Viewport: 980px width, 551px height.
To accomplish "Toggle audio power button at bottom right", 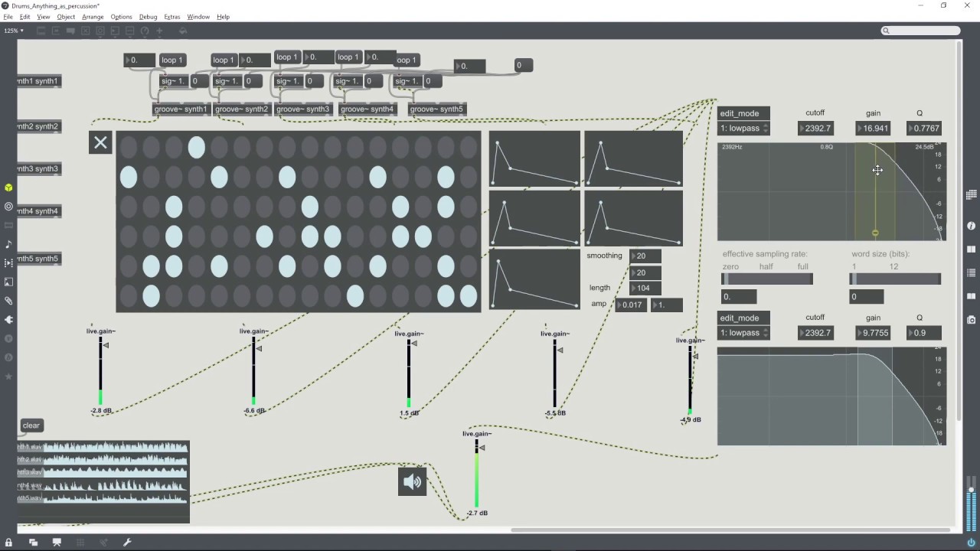I will 971,542.
